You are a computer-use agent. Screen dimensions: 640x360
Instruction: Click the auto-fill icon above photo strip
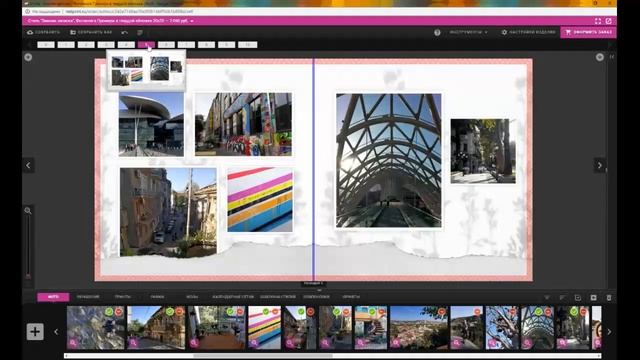coord(578,298)
